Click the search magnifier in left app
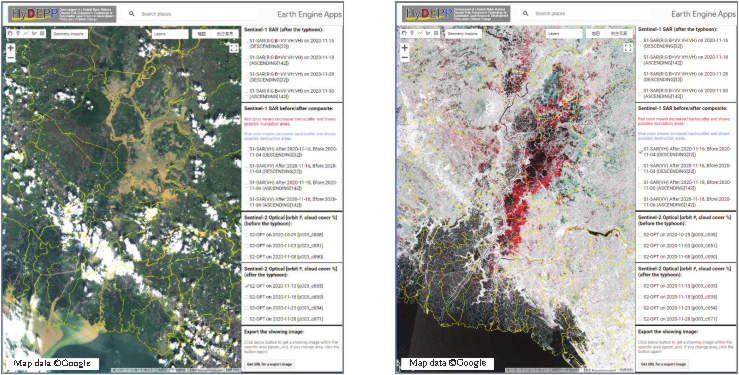739x375 pixels. 131,14
